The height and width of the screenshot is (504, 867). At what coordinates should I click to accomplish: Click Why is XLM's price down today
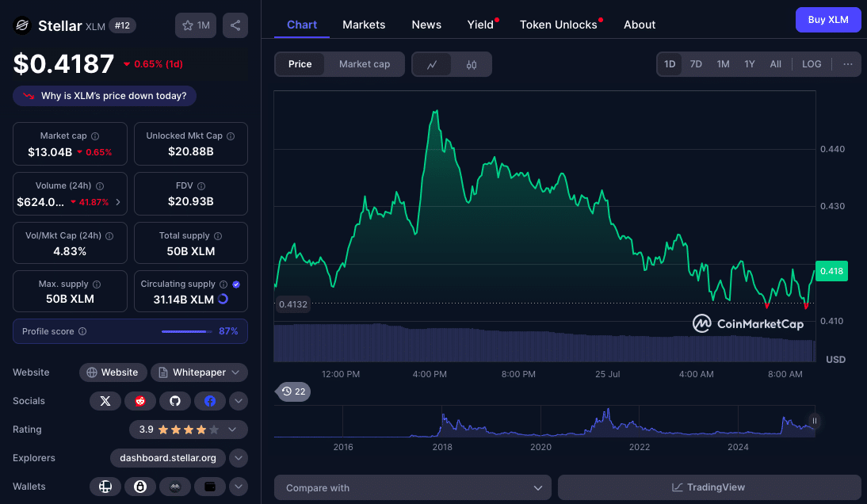click(x=105, y=96)
